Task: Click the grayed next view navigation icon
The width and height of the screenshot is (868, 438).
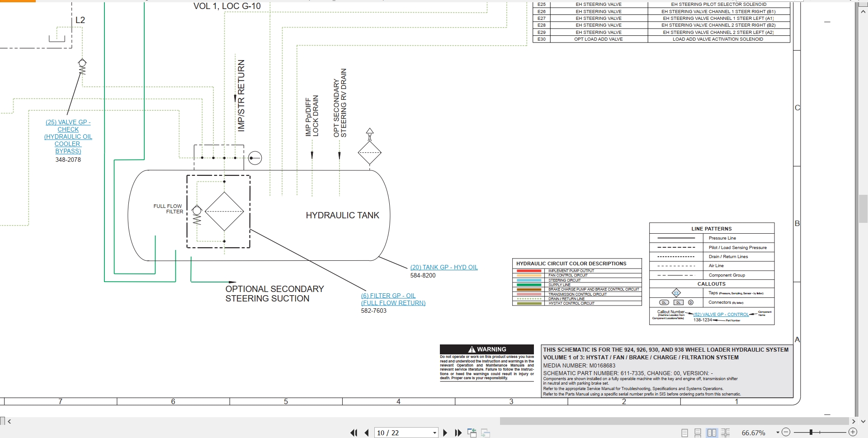Action: pos(486,433)
